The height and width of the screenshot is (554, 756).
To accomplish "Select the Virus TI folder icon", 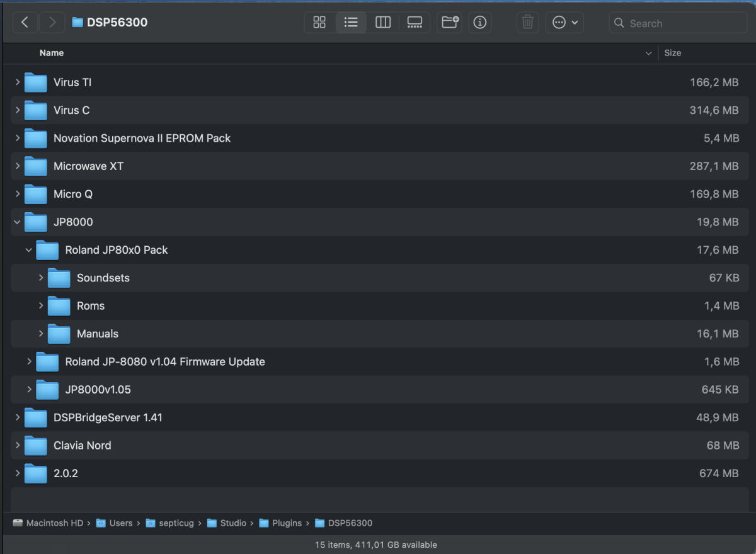I will (36, 82).
